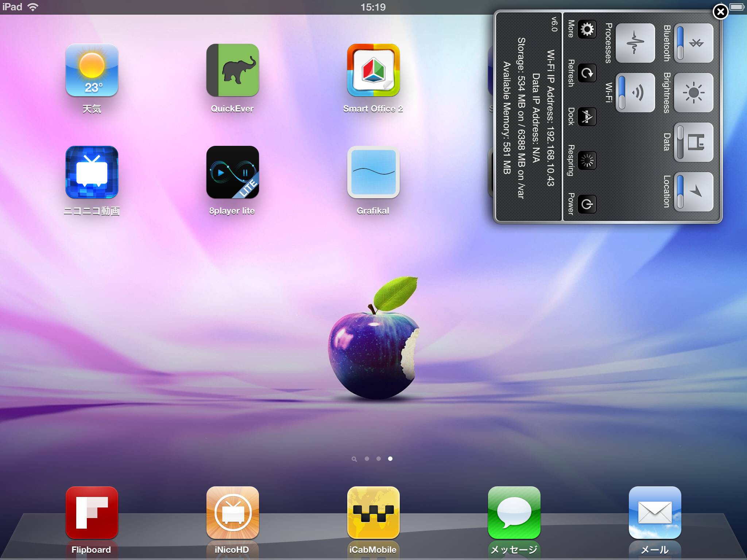The image size is (747, 560).
Task: Open the Processes tile
Action: click(635, 43)
